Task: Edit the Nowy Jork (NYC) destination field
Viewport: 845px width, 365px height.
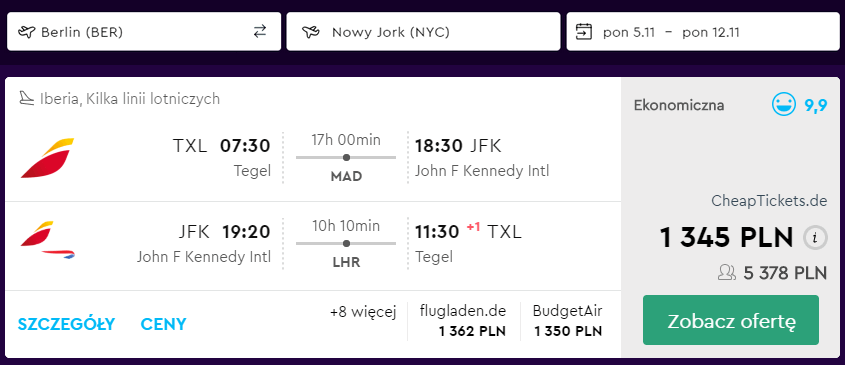Action: point(424,32)
